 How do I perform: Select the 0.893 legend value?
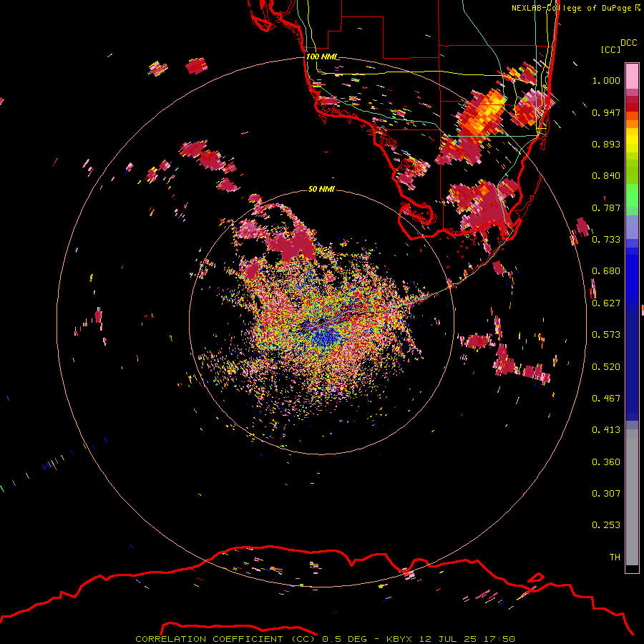click(606, 144)
